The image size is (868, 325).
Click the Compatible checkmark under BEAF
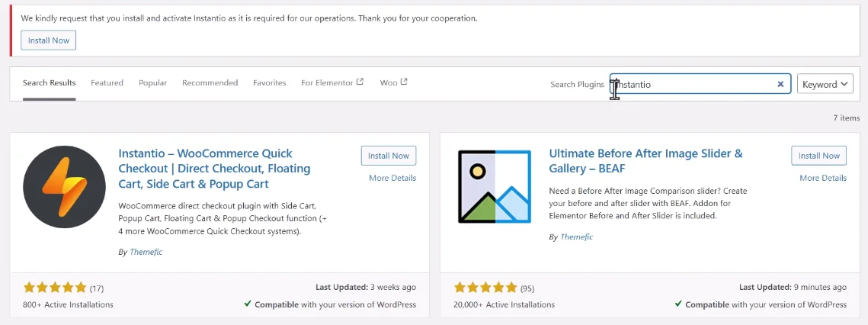click(678, 304)
